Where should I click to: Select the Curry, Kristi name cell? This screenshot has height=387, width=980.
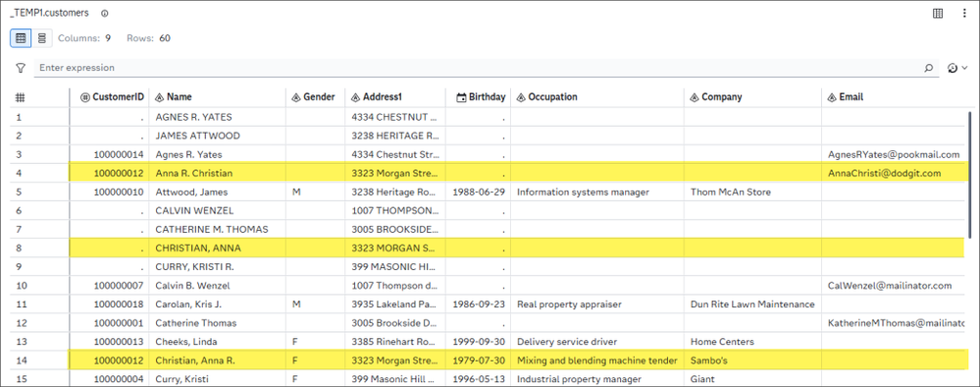pos(218,379)
